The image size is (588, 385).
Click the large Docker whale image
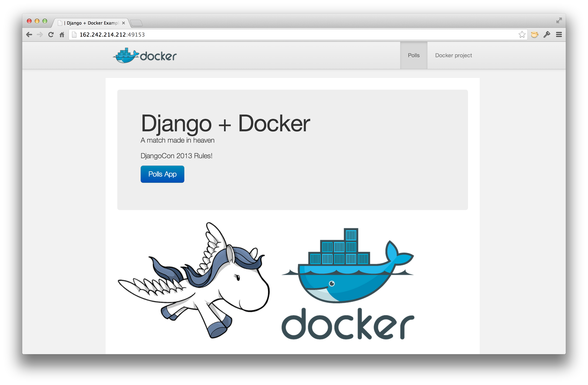click(348, 284)
